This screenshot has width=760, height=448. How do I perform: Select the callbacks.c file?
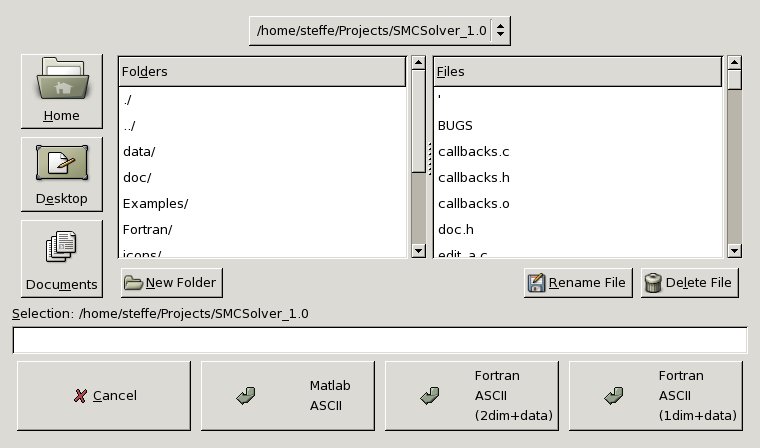[x=474, y=151]
